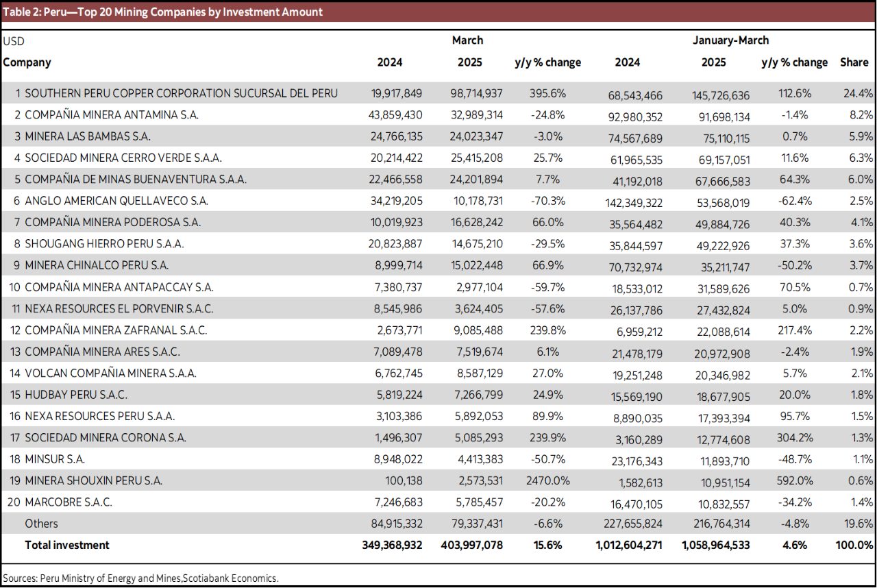Select the Others row label
The height and width of the screenshot is (588, 877).
[41, 523]
